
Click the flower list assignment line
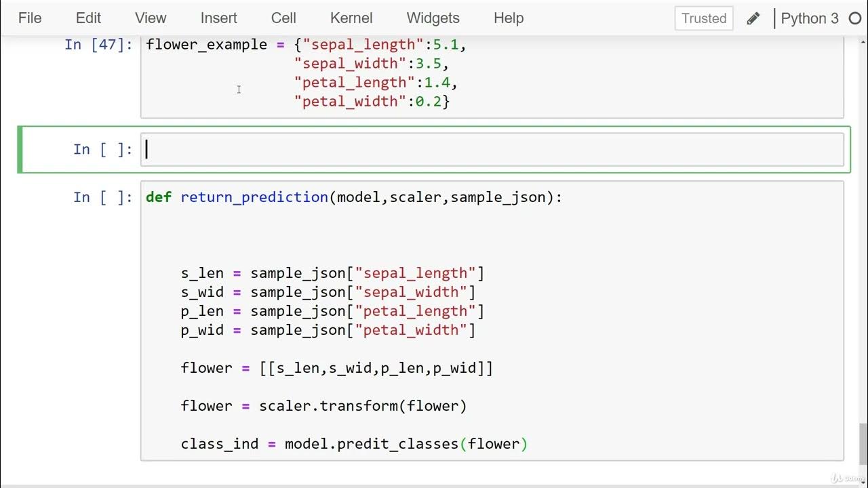pos(337,368)
